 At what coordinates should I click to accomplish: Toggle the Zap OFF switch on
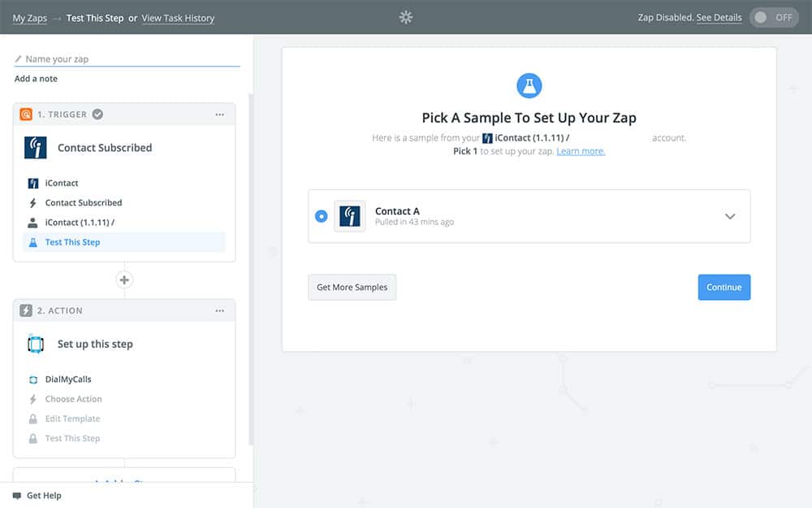774,18
